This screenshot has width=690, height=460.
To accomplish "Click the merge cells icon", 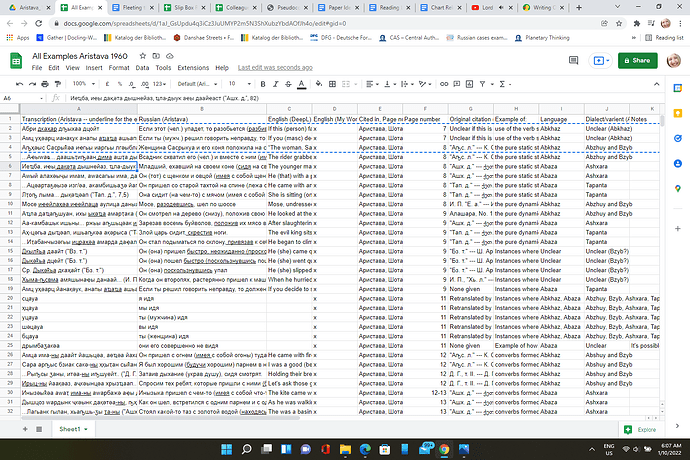I will (346, 84).
